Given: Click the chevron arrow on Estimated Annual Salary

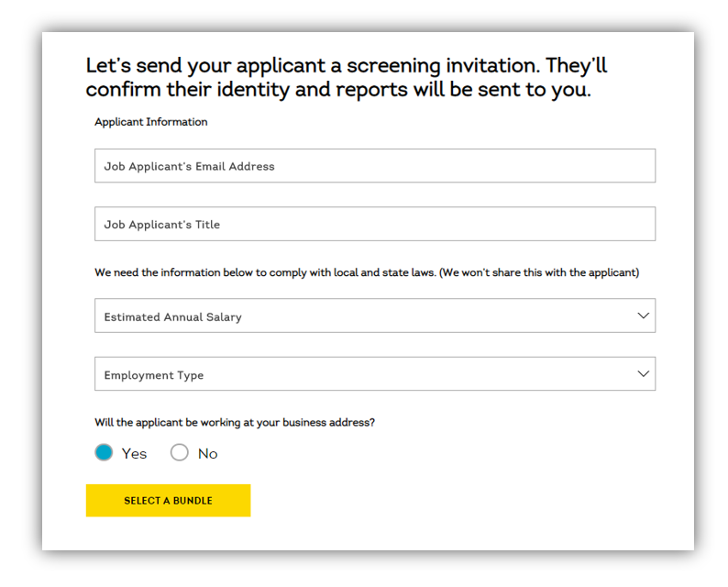Looking at the screenshot, I should pos(643,316).
